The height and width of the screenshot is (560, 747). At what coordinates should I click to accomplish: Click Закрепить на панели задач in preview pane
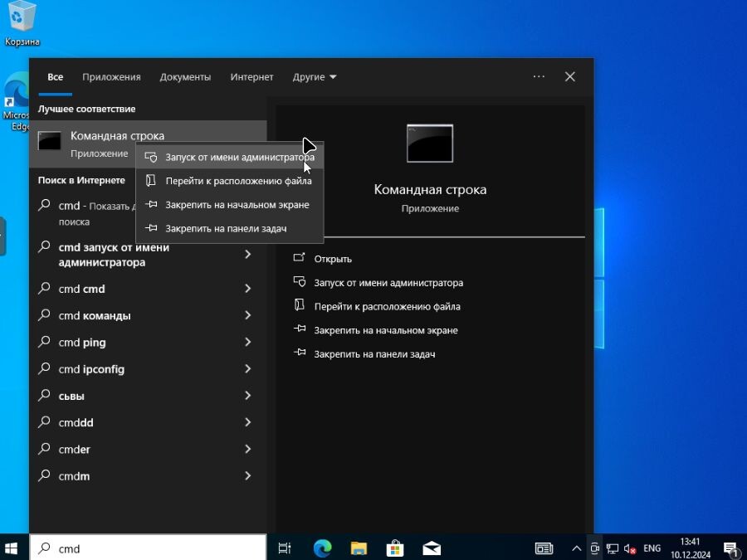coord(374,354)
